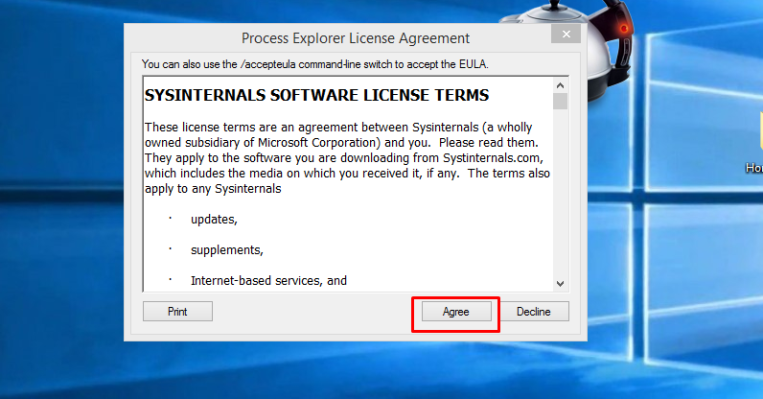Click the bullet dot before 'supplements,'
763x399 pixels.
(170, 249)
